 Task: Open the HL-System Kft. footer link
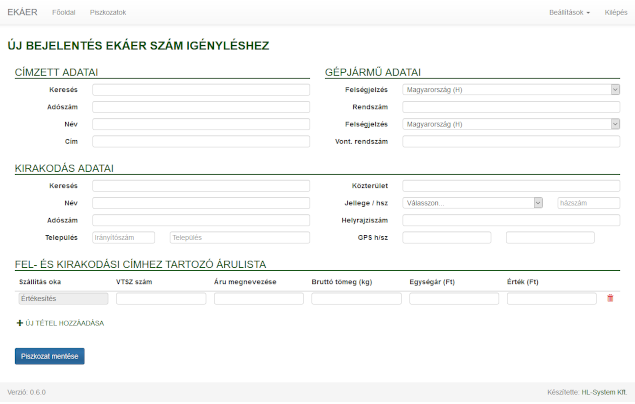point(604,392)
